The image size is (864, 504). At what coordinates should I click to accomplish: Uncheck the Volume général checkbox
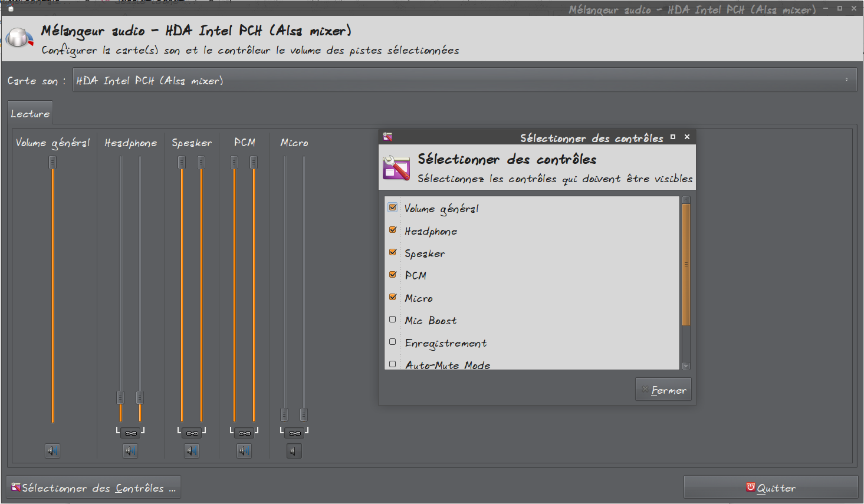393,207
